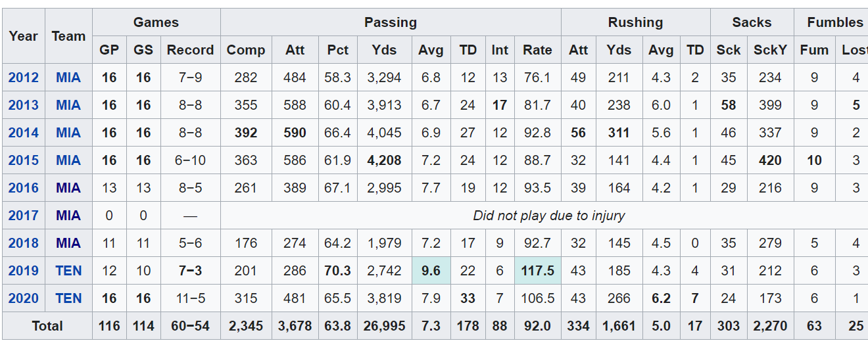
Task: Follow the 2015 year link
Action: click(23, 160)
